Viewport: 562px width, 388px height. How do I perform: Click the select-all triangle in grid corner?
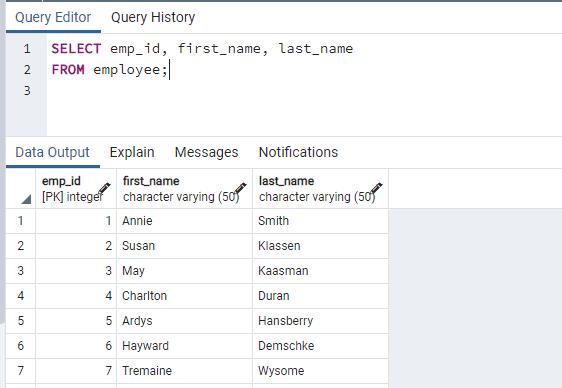26,199
